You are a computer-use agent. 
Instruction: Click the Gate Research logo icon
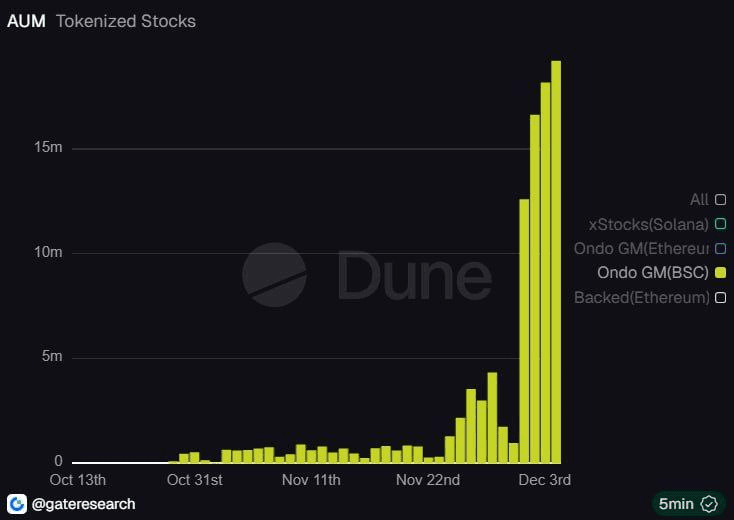[17, 503]
